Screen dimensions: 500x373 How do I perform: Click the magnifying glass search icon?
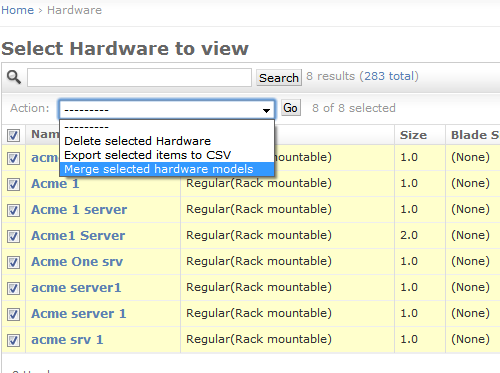point(14,77)
